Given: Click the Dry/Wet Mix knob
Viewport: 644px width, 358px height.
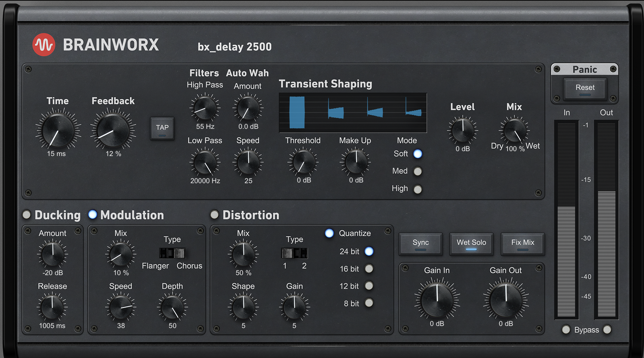Looking at the screenshot, I should pyautogui.click(x=515, y=131).
